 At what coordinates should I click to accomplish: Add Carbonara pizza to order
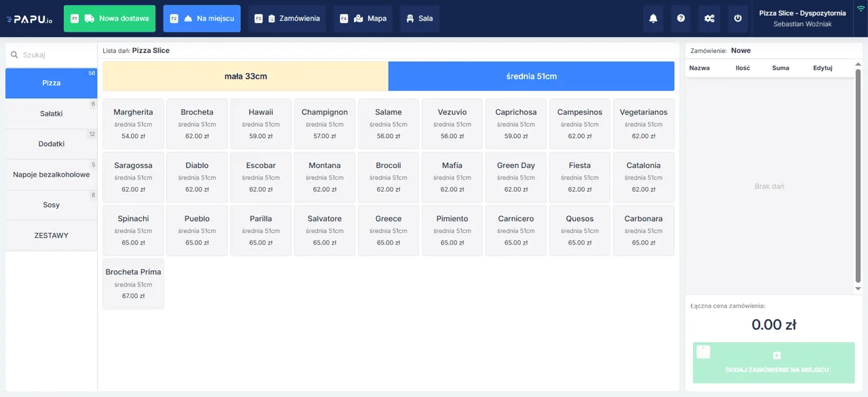point(644,230)
